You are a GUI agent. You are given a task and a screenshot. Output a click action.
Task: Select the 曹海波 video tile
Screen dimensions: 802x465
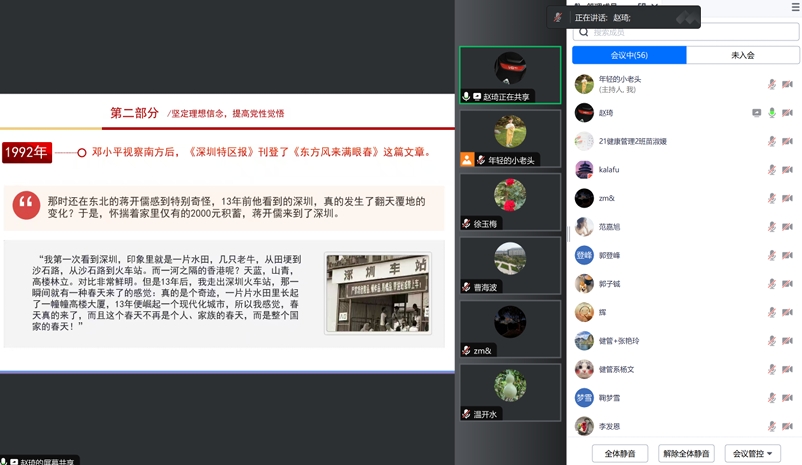[x=510, y=265]
